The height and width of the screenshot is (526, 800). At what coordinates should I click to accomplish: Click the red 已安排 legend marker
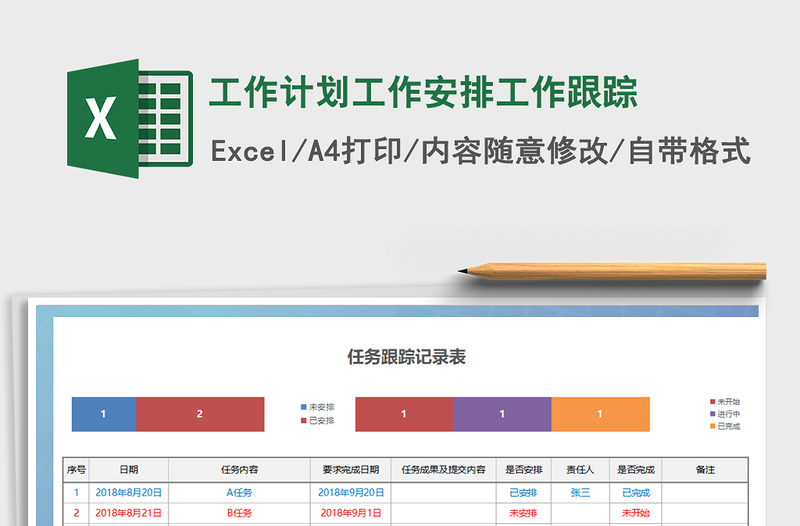[x=304, y=421]
